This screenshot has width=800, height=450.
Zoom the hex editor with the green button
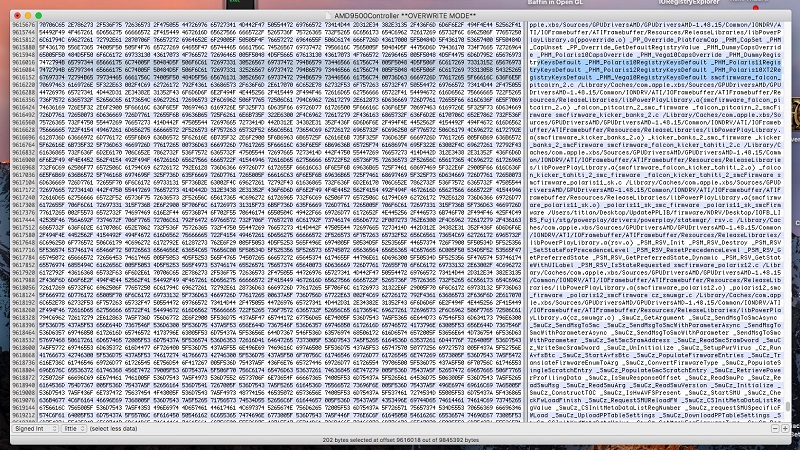[38, 16]
